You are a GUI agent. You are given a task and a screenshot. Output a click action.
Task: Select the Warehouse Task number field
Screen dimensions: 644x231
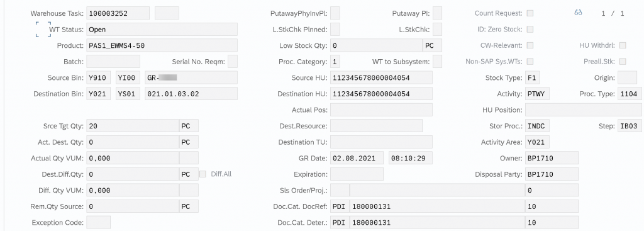tap(118, 13)
